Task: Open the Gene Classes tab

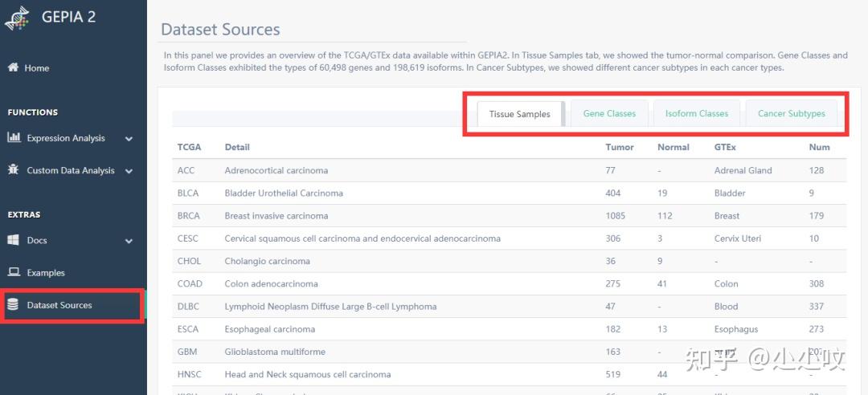Action: pos(609,114)
